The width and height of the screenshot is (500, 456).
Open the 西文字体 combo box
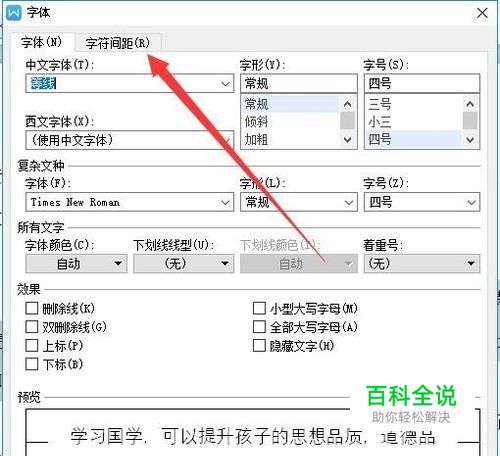click(129, 140)
